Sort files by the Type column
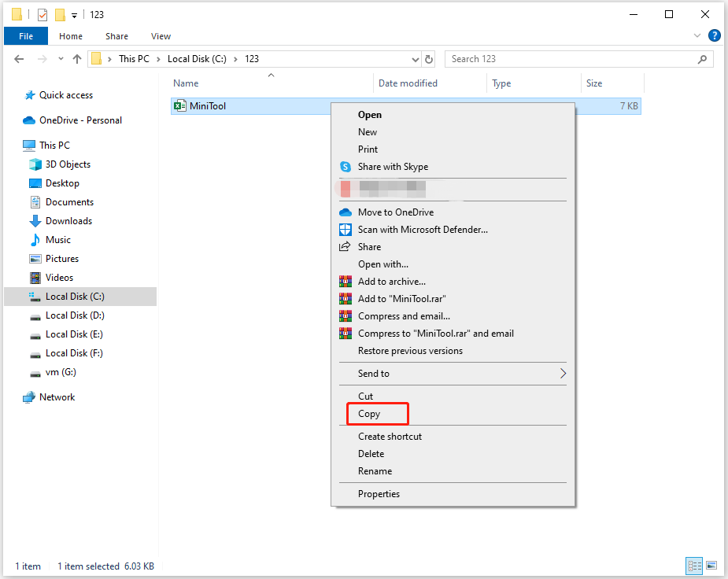The image size is (728, 579). click(x=501, y=83)
